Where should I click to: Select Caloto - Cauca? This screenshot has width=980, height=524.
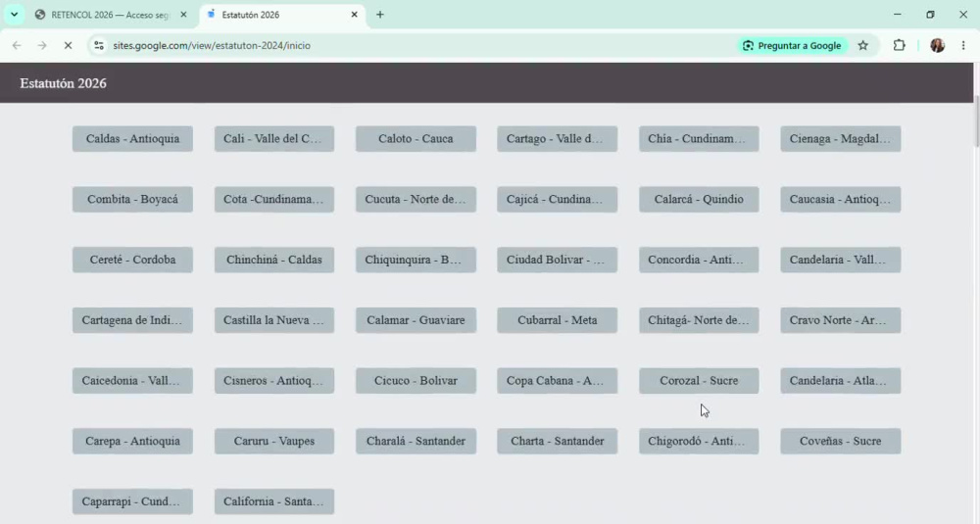(416, 139)
